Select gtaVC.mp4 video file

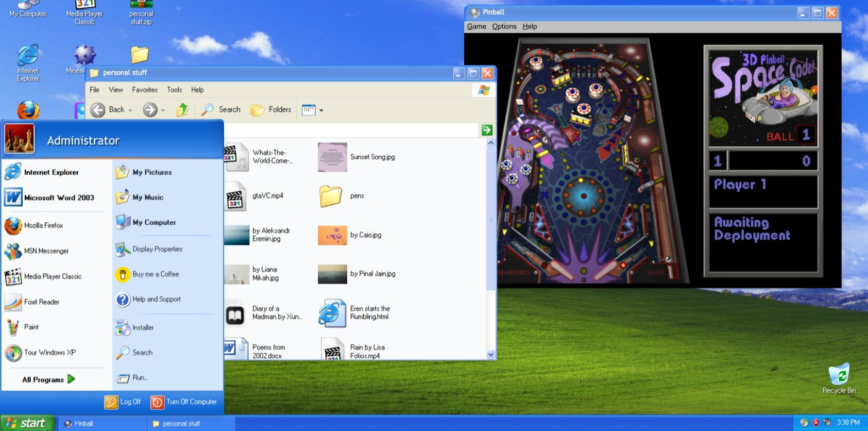click(254, 196)
